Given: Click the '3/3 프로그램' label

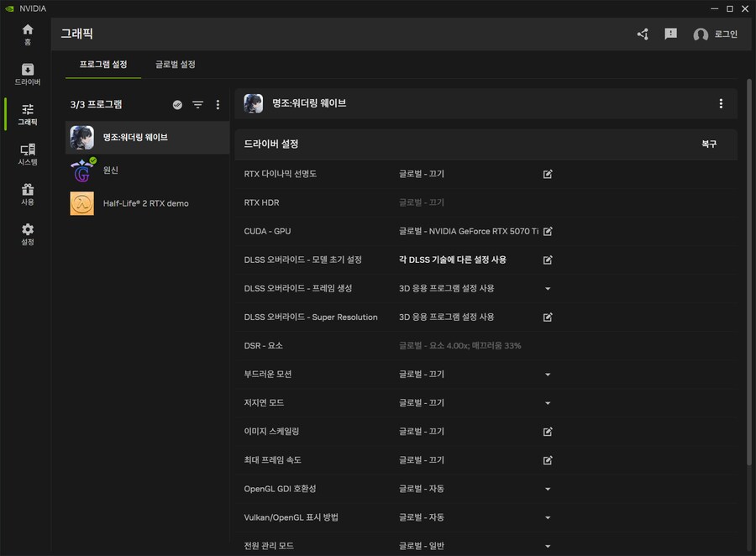Looking at the screenshot, I should coord(96,105).
